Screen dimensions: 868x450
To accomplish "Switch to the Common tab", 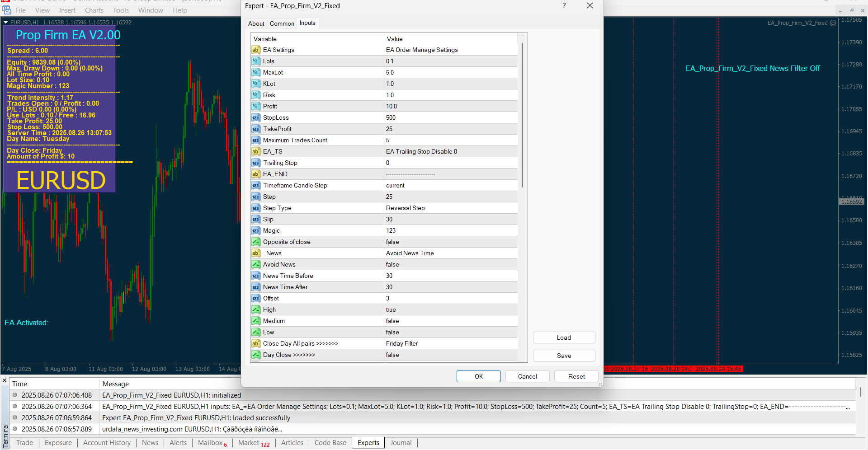I will (x=282, y=23).
